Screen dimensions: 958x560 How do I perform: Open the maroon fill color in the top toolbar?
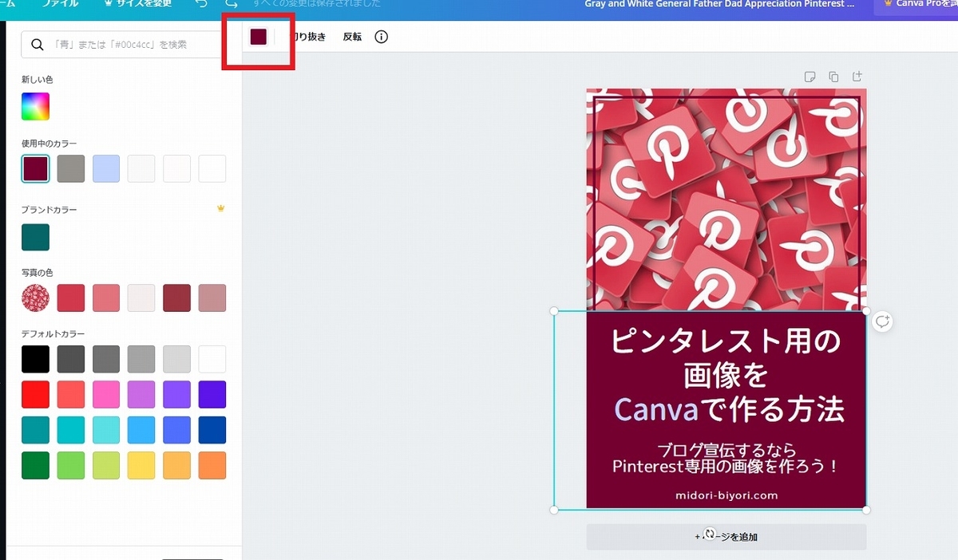tap(258, 37)
